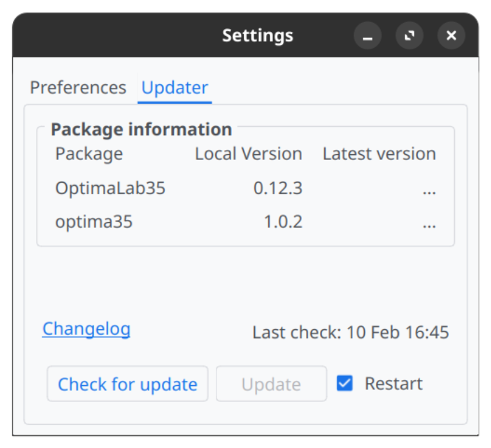The height and width of the screenshot is (448, 491).
Task: Maximize the Settings window
Action: (409, 36)
